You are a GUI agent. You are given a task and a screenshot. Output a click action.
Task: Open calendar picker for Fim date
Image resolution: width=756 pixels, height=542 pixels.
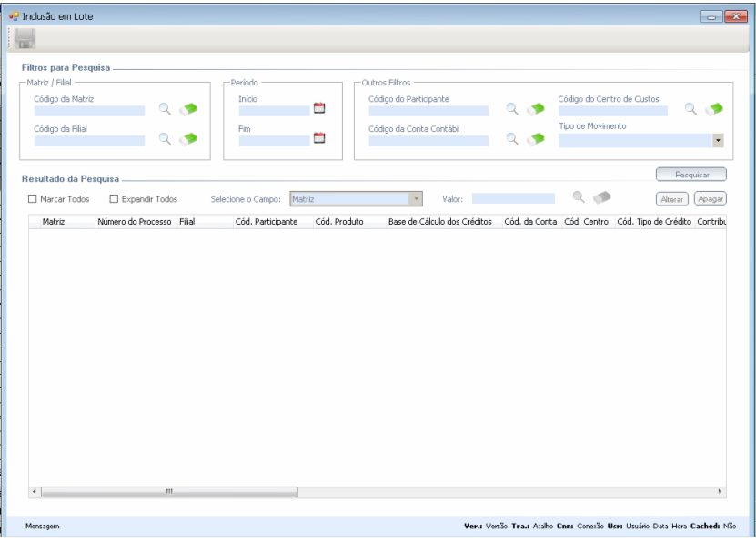pyautogui.click(x=319, y=138)
